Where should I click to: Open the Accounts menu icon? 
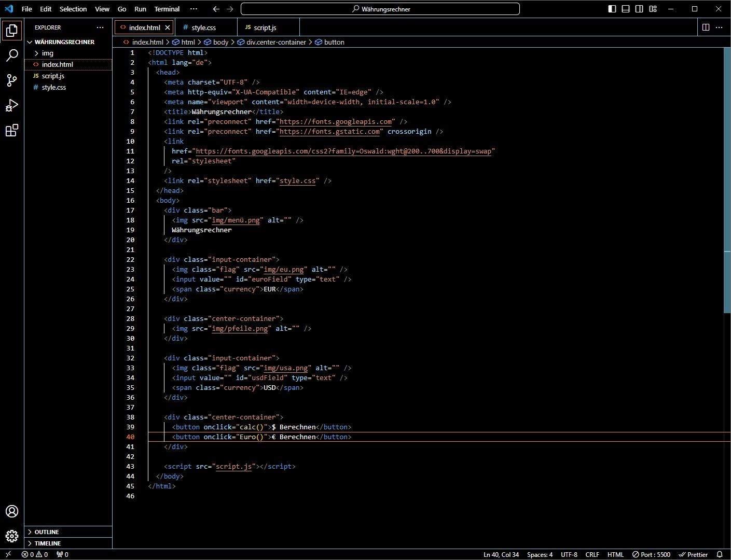click(12, 511)
